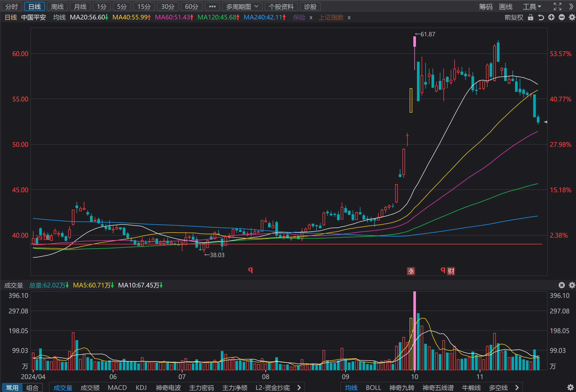The width and height of the screenshot is (576, 392).
Task: Select the 60分 period
Action: (x=192, y=6)
